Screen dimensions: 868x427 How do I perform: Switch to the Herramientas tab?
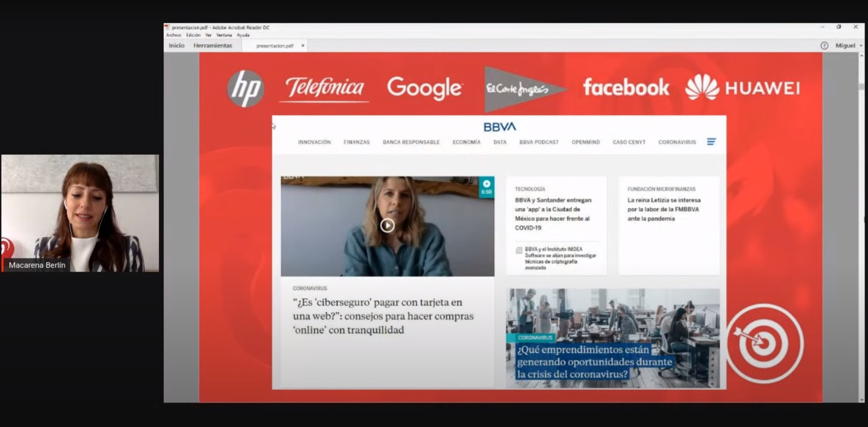click(213, 45)
